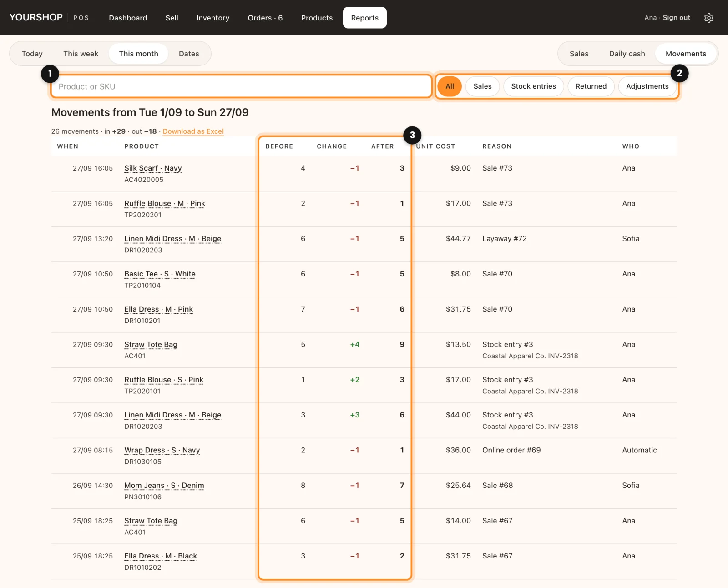728x588 pixels.
Task: Click the Sign out link
Action: (x=676, y=18)
